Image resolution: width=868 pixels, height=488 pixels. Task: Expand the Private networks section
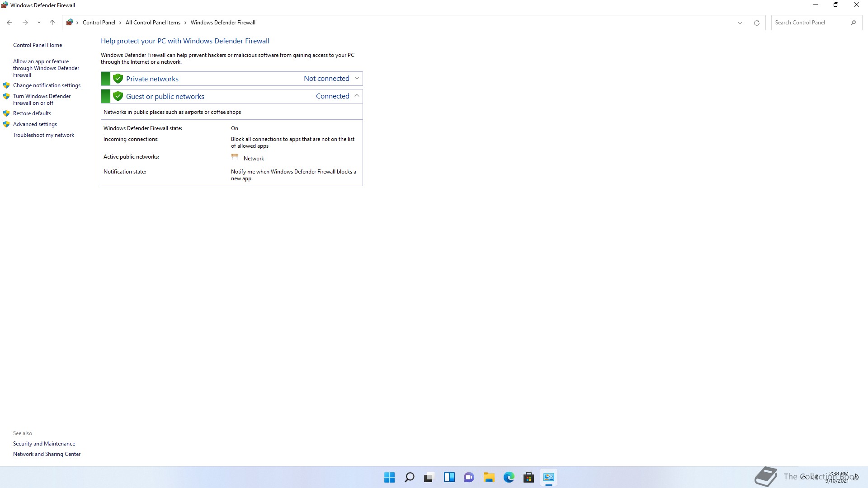[357, 79]
